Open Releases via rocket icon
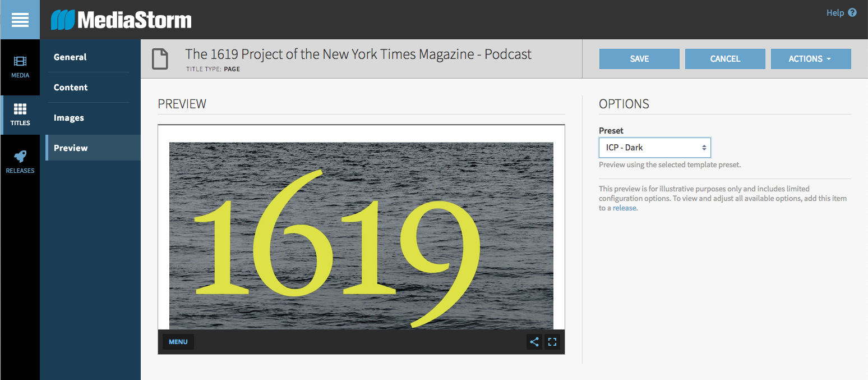The image size is (868, 380). coord(20,157)
